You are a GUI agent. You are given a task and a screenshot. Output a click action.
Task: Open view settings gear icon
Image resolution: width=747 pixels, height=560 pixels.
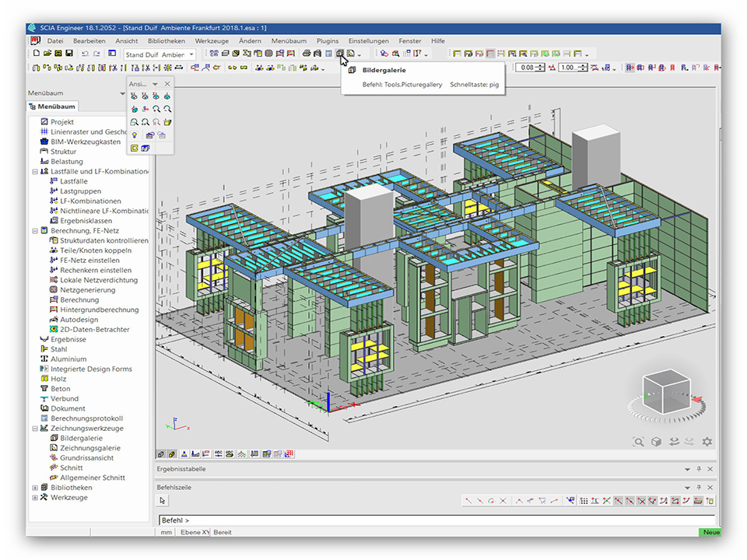click(707, 442)
